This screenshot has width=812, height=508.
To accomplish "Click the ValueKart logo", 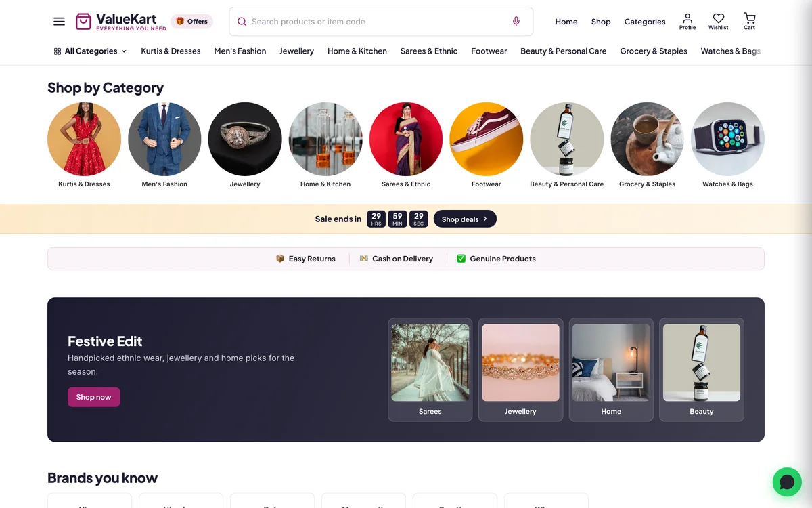I will coord(120,22).
